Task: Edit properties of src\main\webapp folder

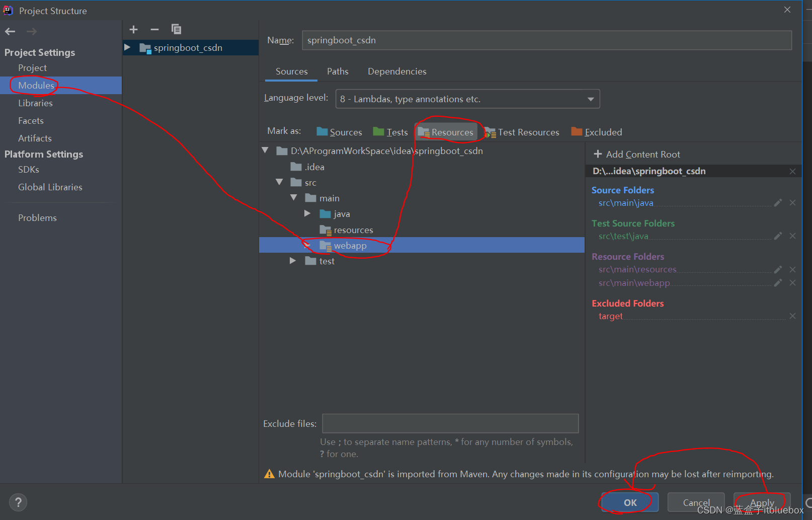Action: (x=778, y=283)
